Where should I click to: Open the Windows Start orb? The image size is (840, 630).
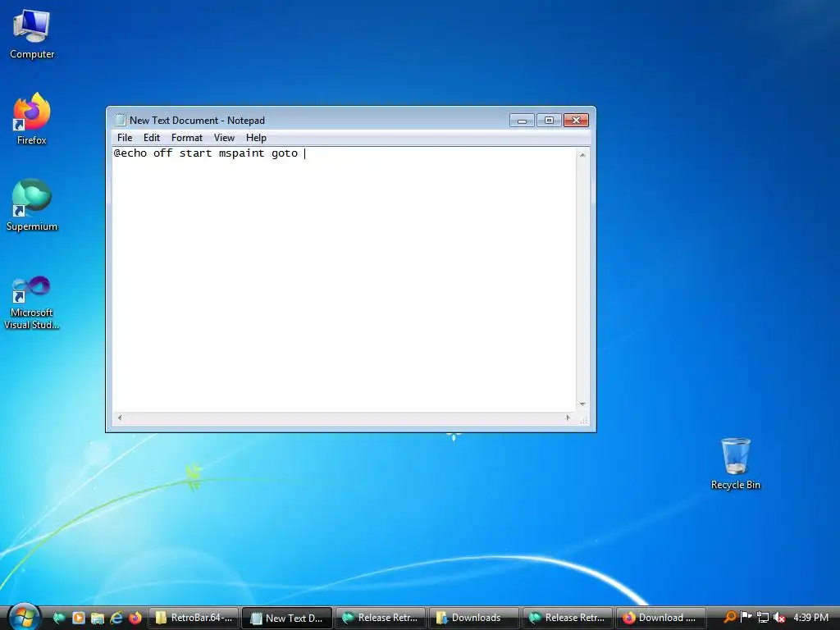pos(24,617)
